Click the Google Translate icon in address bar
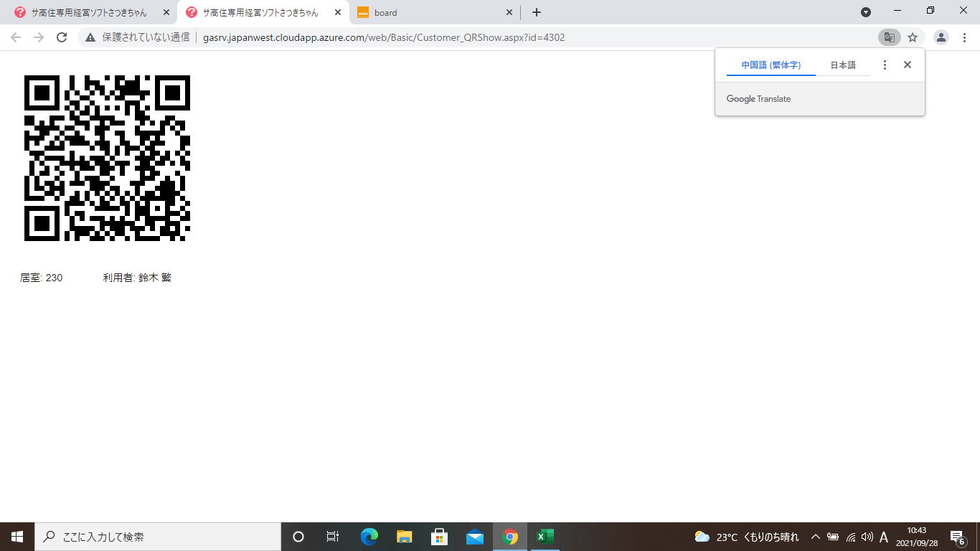Viewport: 980px width, 551px height. coord(889,37)
